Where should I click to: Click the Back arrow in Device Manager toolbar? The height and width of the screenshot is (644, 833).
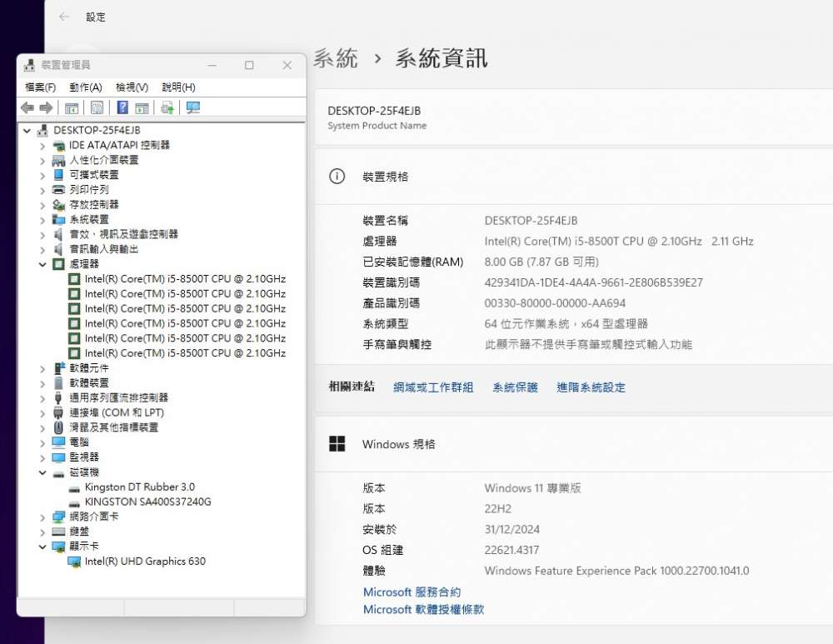[27, 107]
